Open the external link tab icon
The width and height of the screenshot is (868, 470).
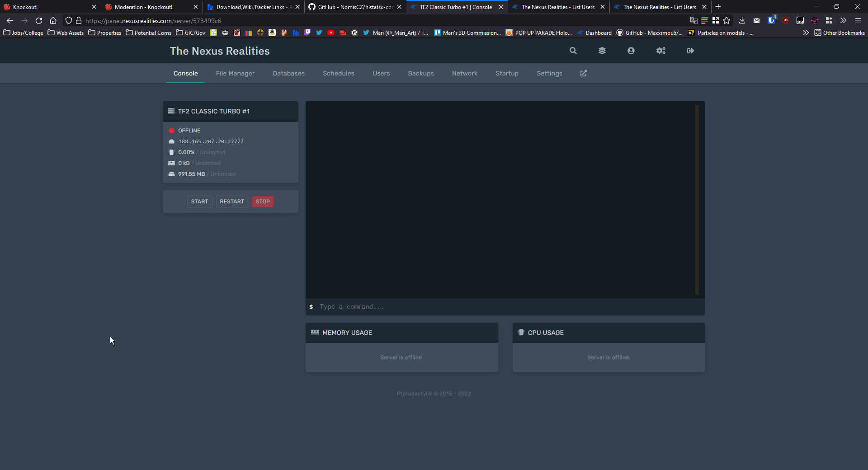pyautogui.click(x=584, y=73)
